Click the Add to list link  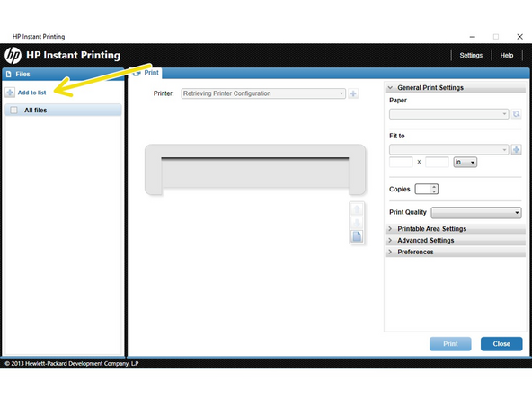(31, 93)
